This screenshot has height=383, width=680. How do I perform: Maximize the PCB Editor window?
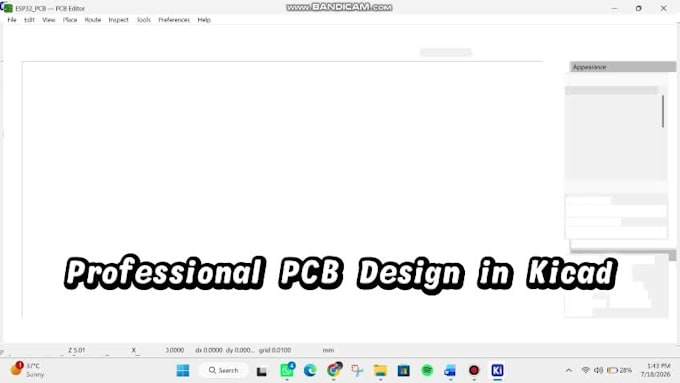pos(638,8)
